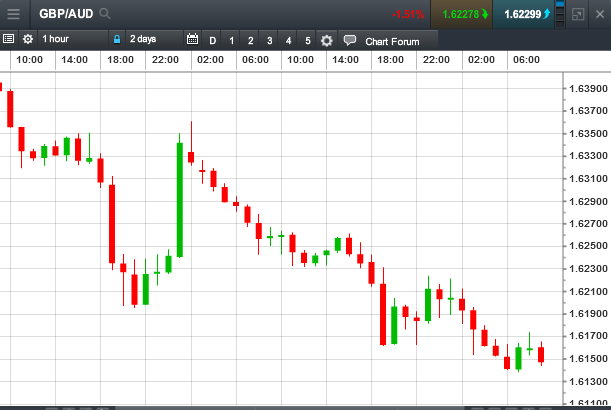This screenshot has width=611, height=410.
Task: Click the tallest green candlestick near 02:00
Action: point(180,200)
